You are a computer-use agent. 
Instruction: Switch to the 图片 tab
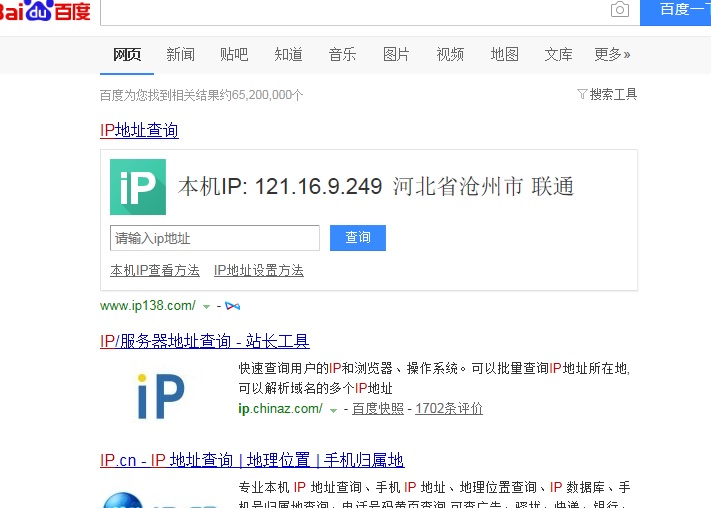click(396, 54)
